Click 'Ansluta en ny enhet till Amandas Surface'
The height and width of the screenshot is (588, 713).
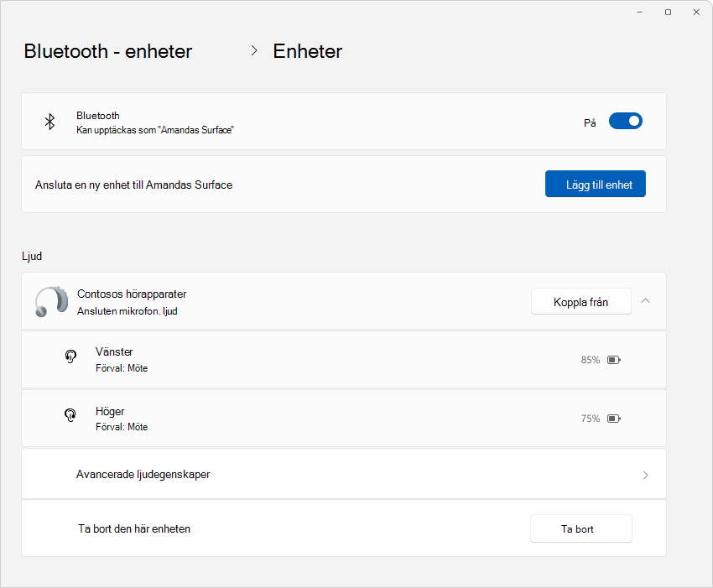(133, 185)
